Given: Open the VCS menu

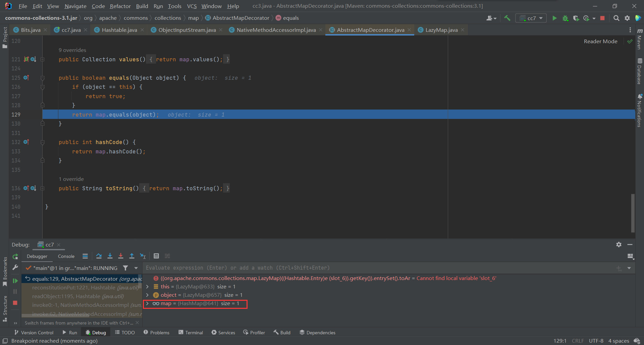Looking at the screenshot, I should [x=192, y=6].
